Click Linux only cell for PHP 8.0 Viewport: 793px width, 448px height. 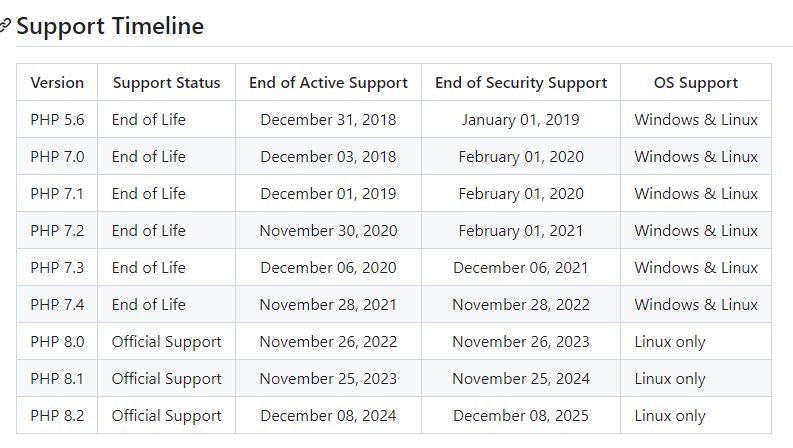point(670,342)
